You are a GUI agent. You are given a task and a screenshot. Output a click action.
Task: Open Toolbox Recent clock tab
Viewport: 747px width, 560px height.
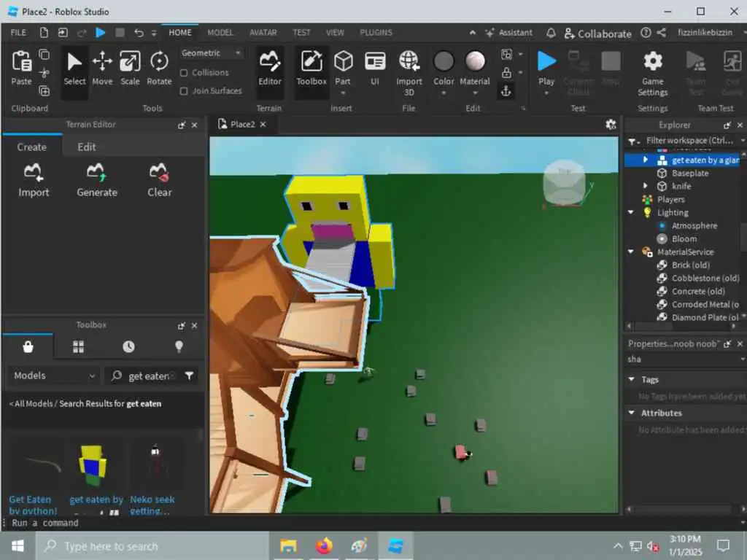[x=128, y=346]
